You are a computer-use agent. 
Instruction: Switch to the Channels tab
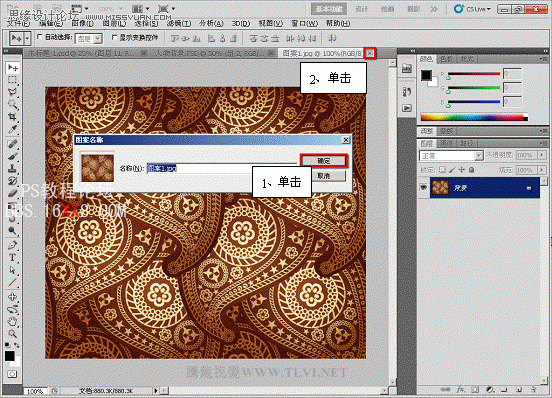(x=446, y=143)
